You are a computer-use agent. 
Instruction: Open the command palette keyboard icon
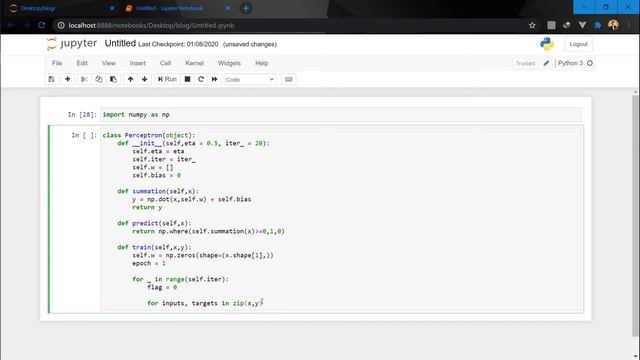289,79
